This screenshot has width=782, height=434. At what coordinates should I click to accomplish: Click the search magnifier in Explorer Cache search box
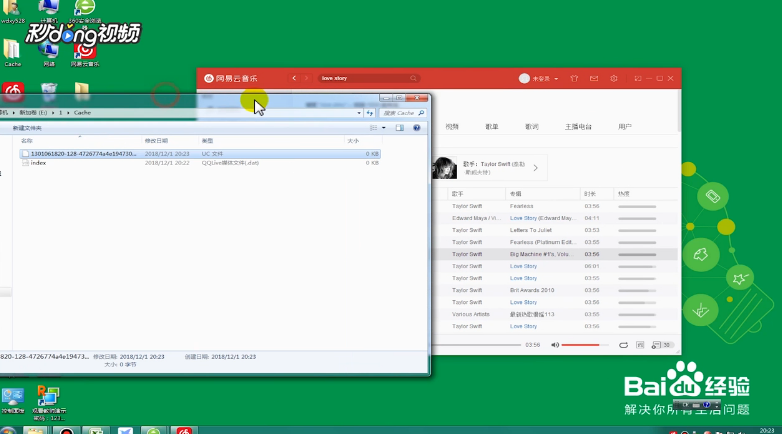[421, 113]
